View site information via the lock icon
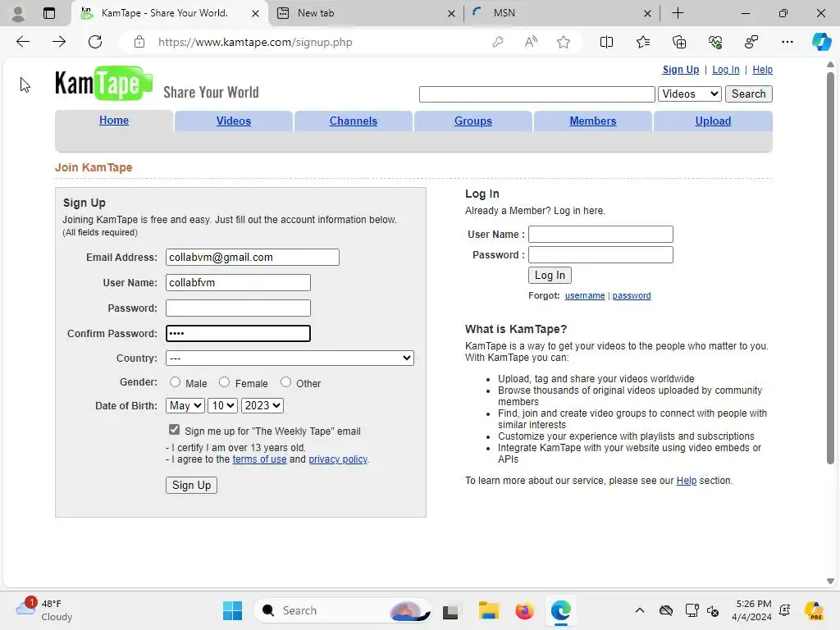 pos(139,42)
